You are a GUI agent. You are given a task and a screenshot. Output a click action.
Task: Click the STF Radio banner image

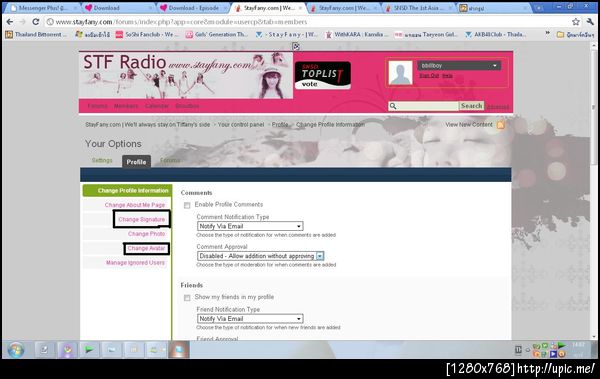(x=186, y=75)
